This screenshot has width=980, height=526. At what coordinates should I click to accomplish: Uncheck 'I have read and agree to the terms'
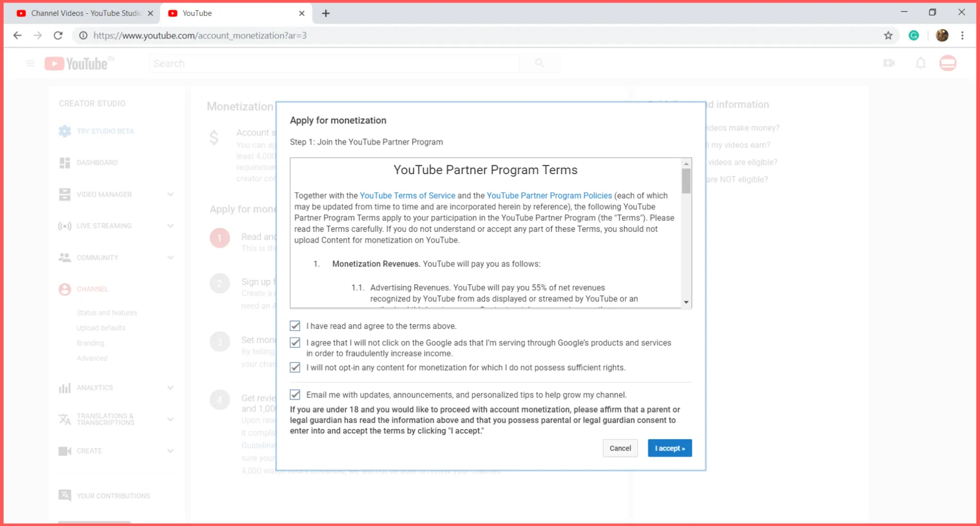click(x=295, y=326)
